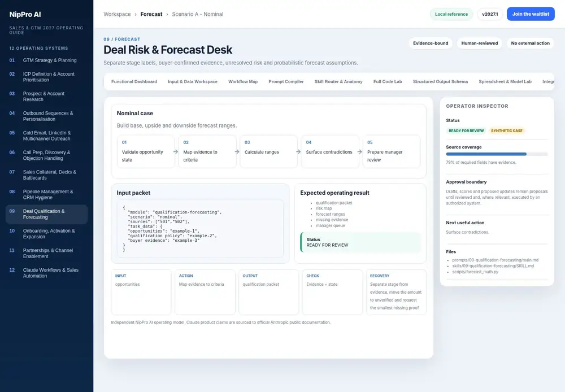Select step 01 Validate opportunity state

146,152
